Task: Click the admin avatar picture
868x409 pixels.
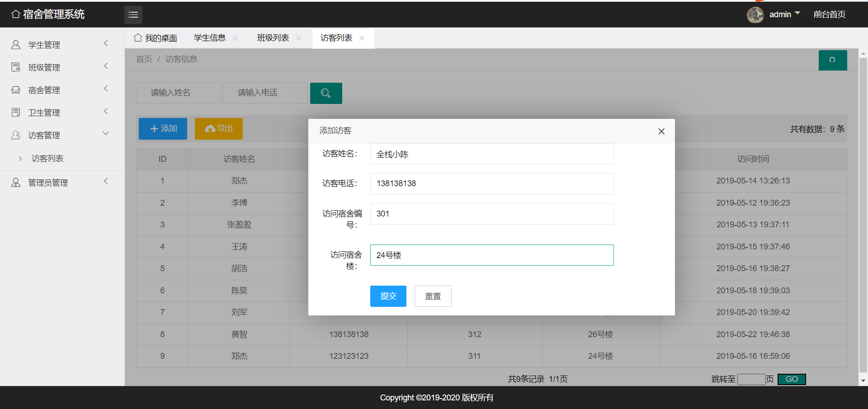Action: [x=755, y=15]
